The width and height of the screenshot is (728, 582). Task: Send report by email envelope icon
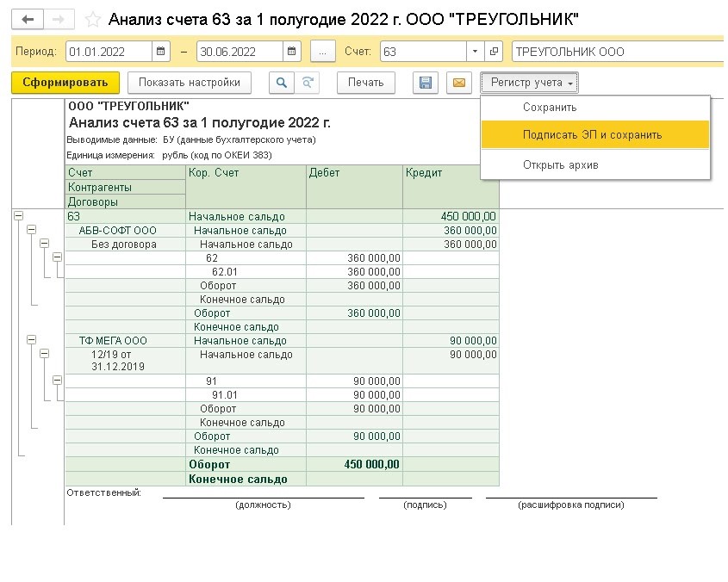[458, 83]
